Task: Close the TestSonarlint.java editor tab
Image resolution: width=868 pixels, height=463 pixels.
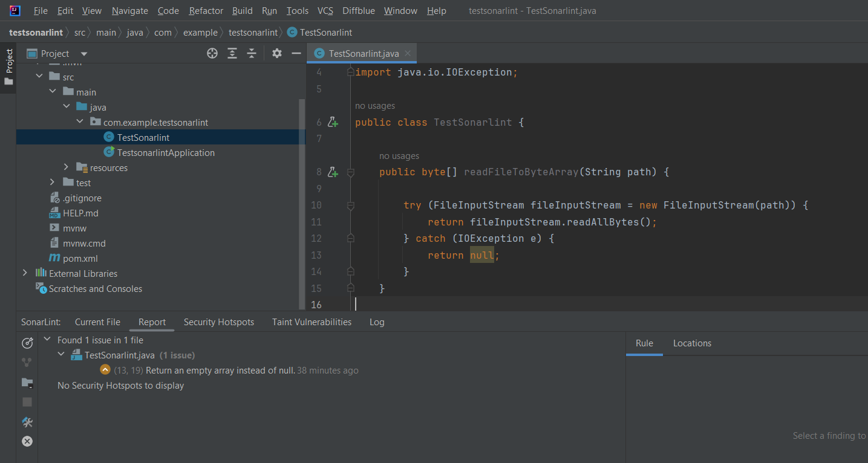Action: coord(408,53)
